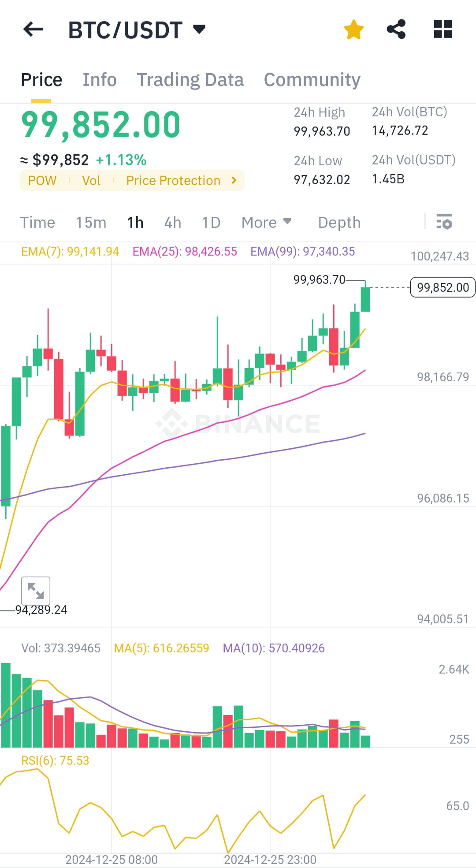This screenshot has width=476, height=868.
Task: Expand Price Protection chevron
Action: [x=234, y=180]
